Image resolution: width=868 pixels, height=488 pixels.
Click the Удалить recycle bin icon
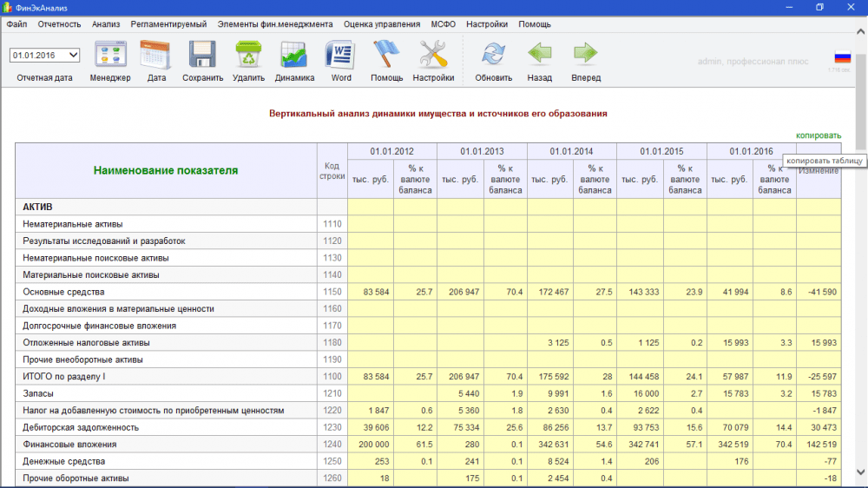click(x=248, y=56)
